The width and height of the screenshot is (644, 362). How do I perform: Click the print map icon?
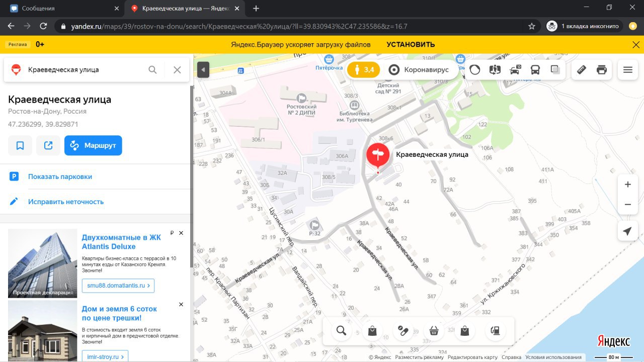[x=602, y=70]
